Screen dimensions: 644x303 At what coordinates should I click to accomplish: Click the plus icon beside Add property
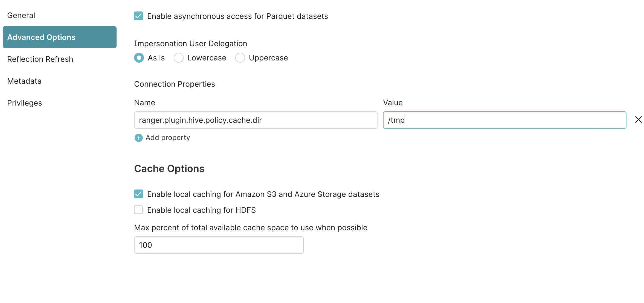[138, 138]
